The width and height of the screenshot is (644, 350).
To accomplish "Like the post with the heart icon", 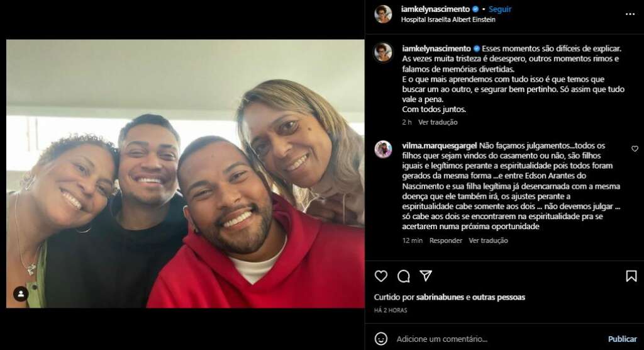I will click(380, 276).
